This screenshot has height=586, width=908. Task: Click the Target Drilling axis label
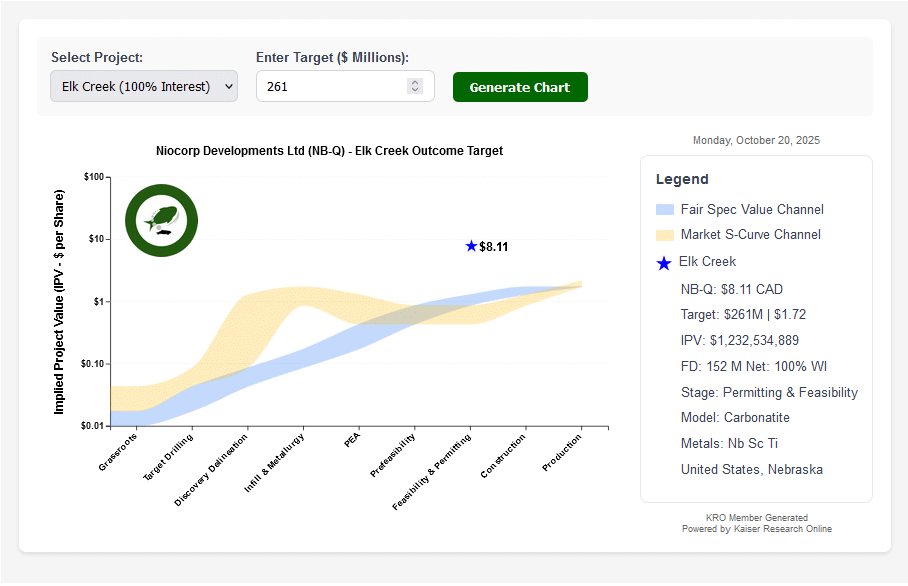click(168, 457)
